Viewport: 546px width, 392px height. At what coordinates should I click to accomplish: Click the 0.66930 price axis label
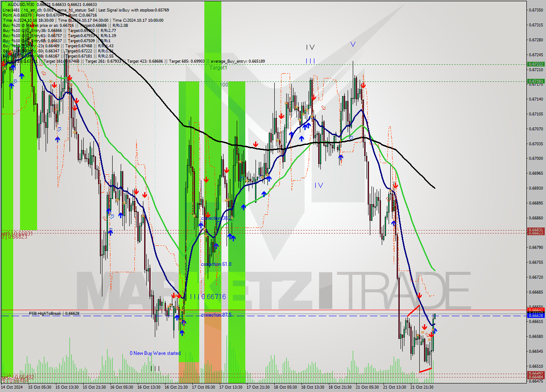pos(536,188)
